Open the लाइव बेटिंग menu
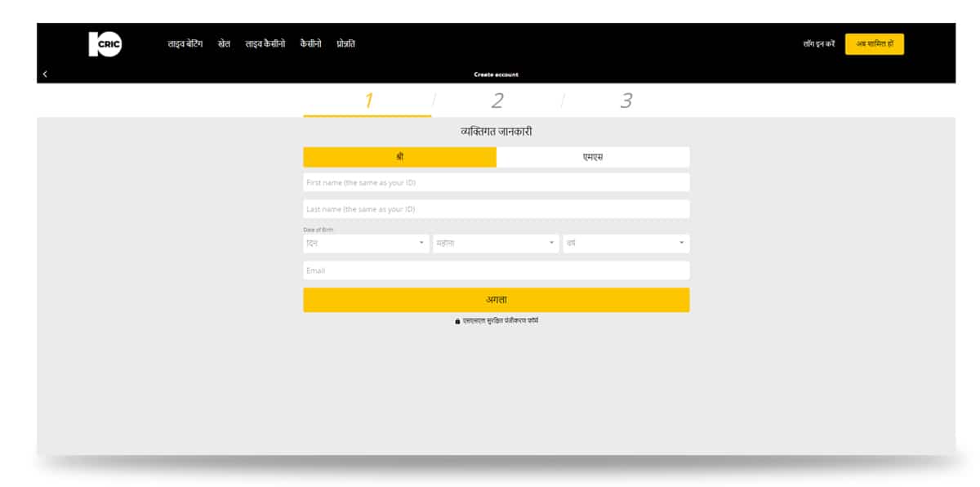The width and height of the screenshot is (980, 487). (x=185, y=44)
